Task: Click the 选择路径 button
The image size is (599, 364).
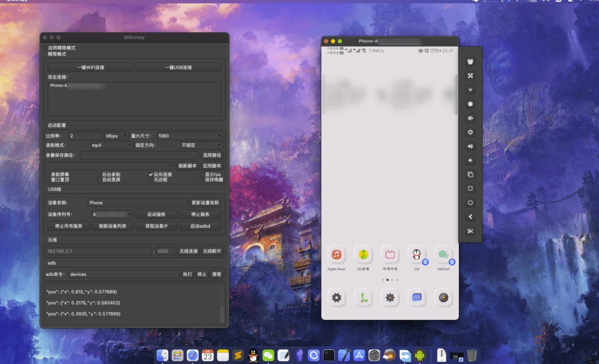Action: (212, 155)
